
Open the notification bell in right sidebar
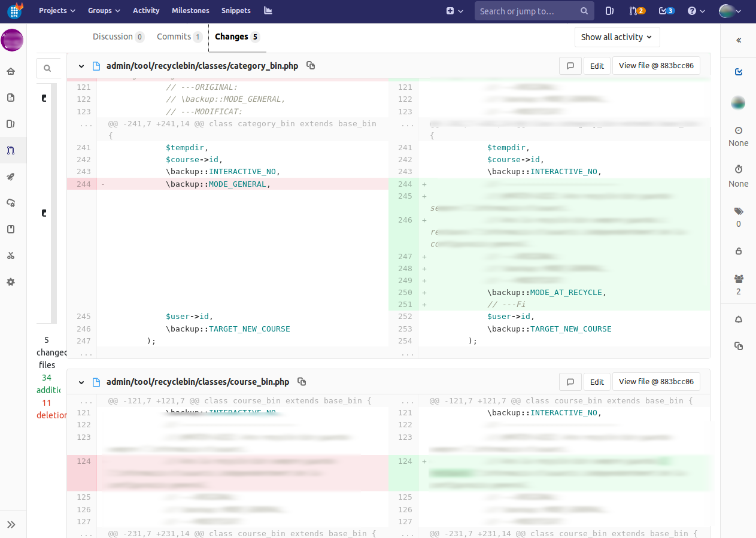point(738,319)
